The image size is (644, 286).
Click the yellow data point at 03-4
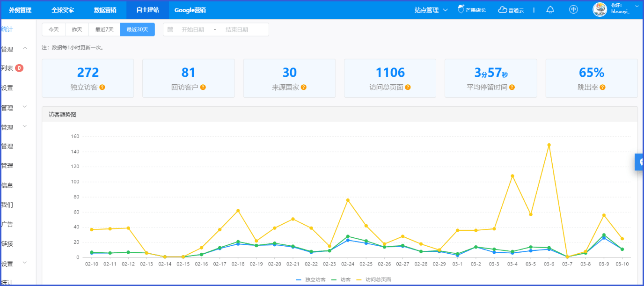coord(512,176)
